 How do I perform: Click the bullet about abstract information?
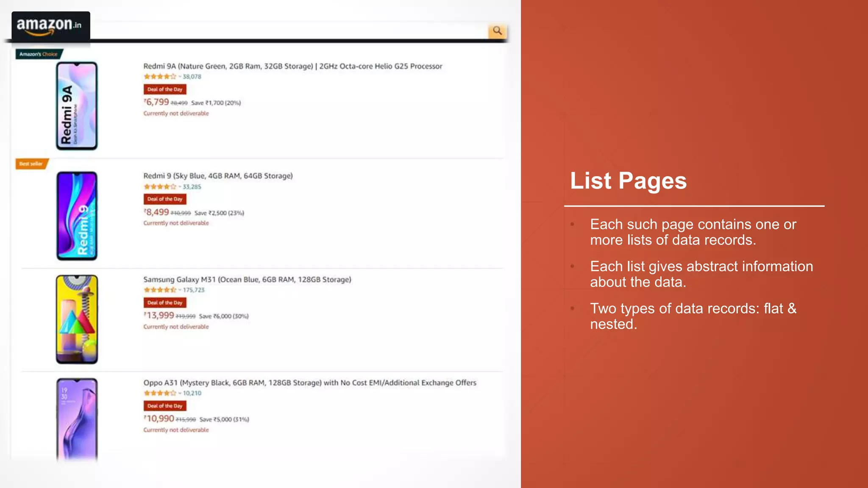tap(701, 274)
